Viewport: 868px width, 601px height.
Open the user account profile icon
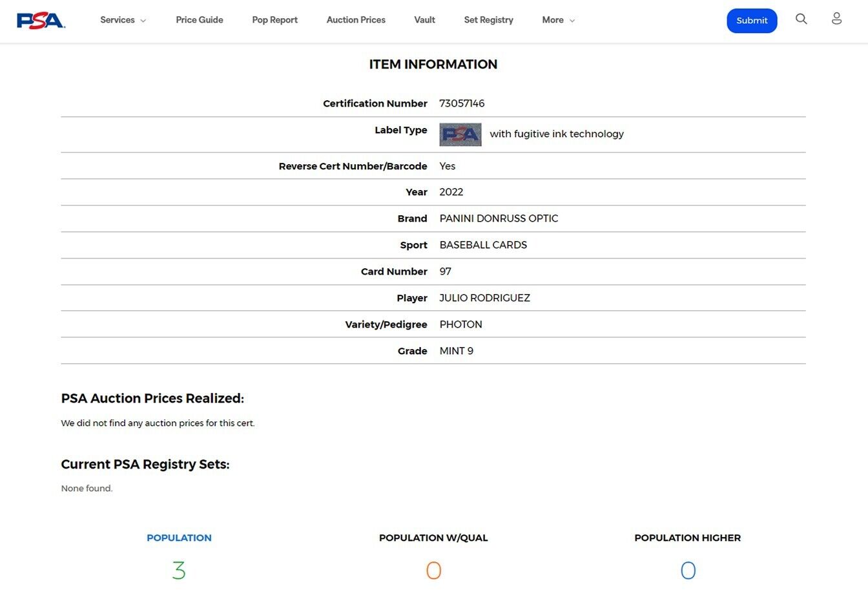tap(836, 19)
